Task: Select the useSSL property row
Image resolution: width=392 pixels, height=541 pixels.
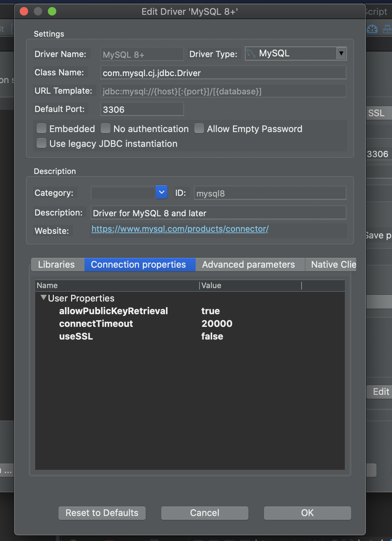Action: coord(190,336)
